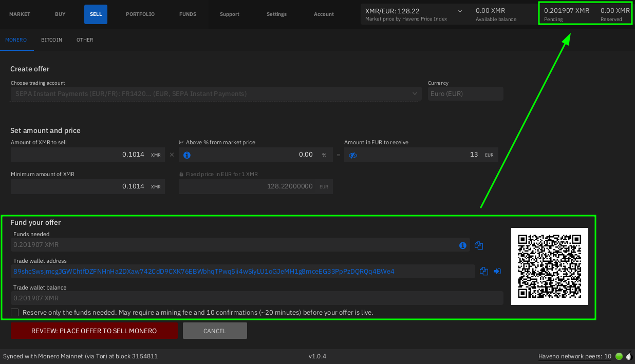Click the wallet QR code image
Screen dimensions: 635x364
[x=550, y=266]
